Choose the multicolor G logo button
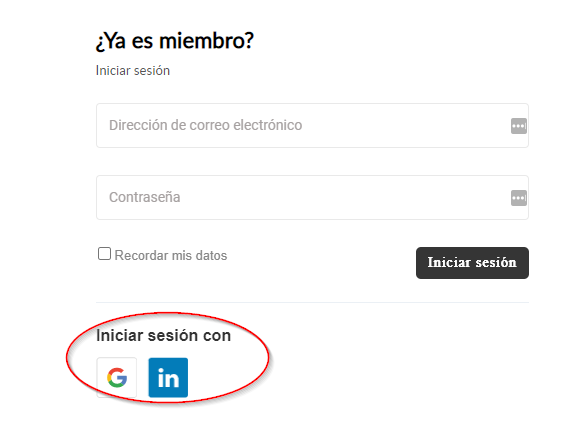The height and width of the screenshot is (427, 574). (x=117, y=378)
